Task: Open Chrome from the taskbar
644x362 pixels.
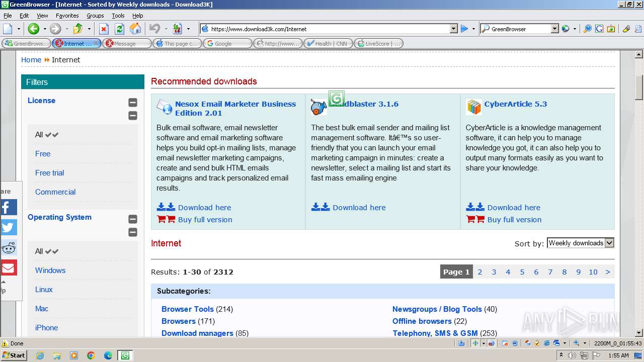Action: (x=91, y=355)
